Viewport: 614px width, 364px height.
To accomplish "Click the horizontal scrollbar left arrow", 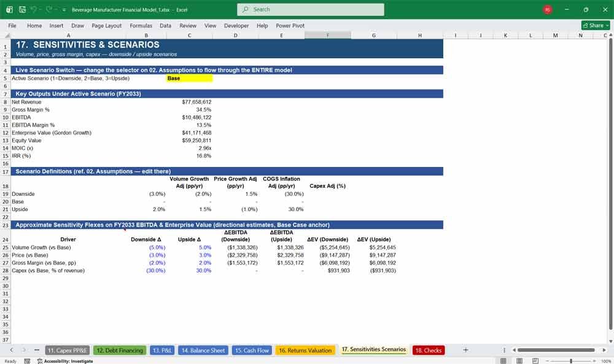I will [514, 350].
